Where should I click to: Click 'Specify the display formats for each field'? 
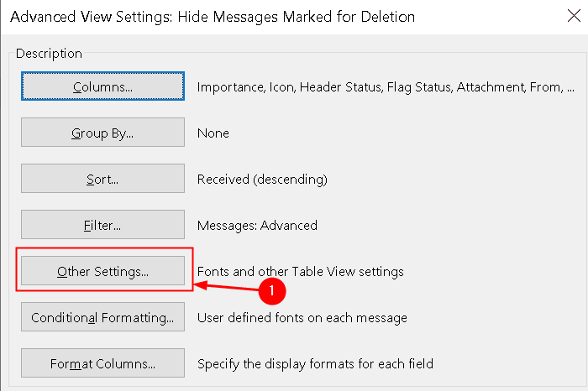[x=315, y=364]
